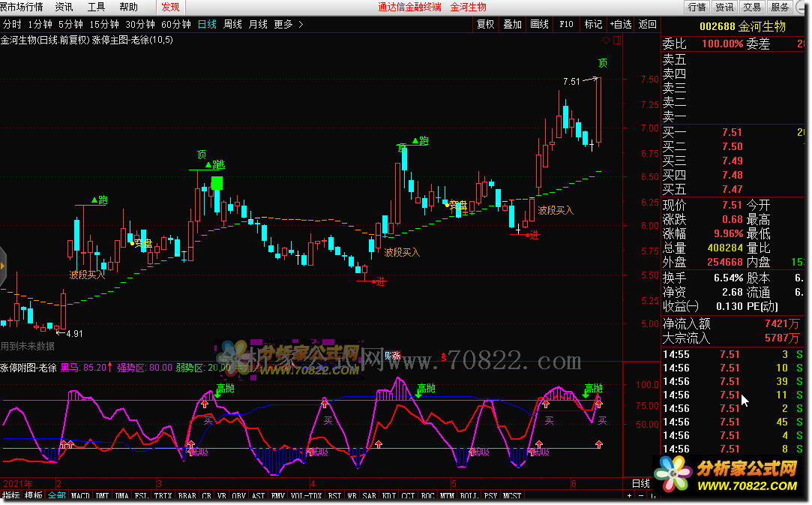
Task: Open F10 company information
Action: point(566,24)
